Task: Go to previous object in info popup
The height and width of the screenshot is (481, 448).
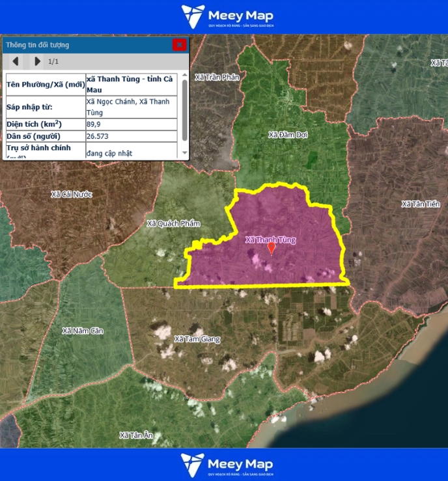Action: coord(16,62)
